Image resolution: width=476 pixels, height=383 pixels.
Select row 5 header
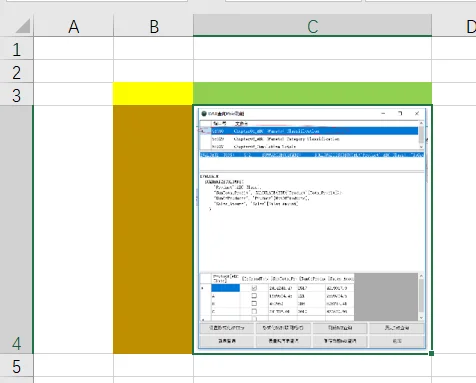point(16,366)
